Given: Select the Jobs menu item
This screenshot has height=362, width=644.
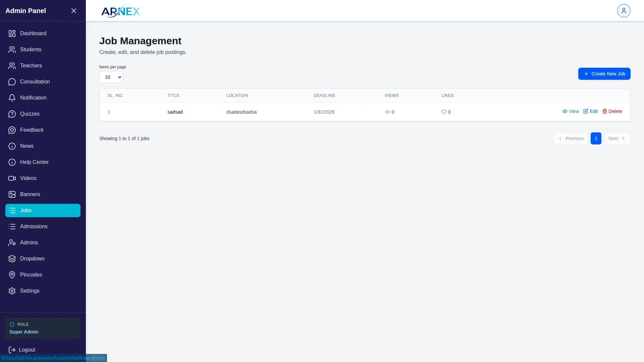Looking at the screenshot, I should click(43, 210).
